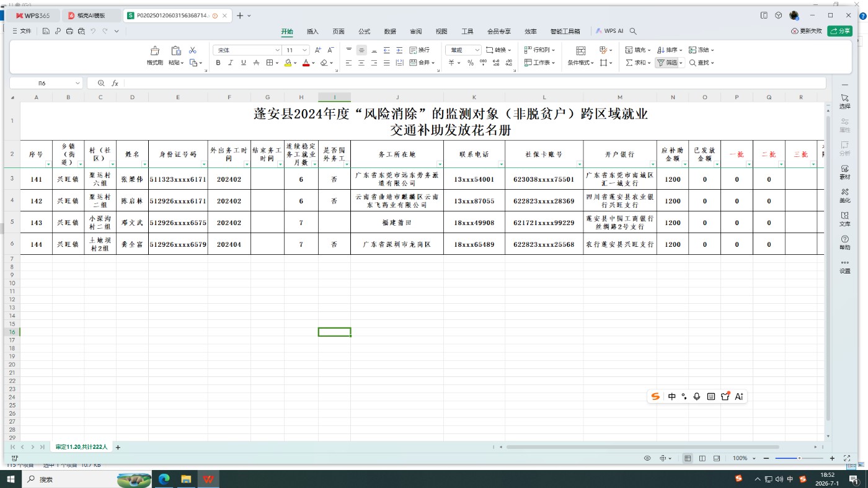The image size is (868, 488).
Task: Click the Cut scissors icon
Action: 193,50
